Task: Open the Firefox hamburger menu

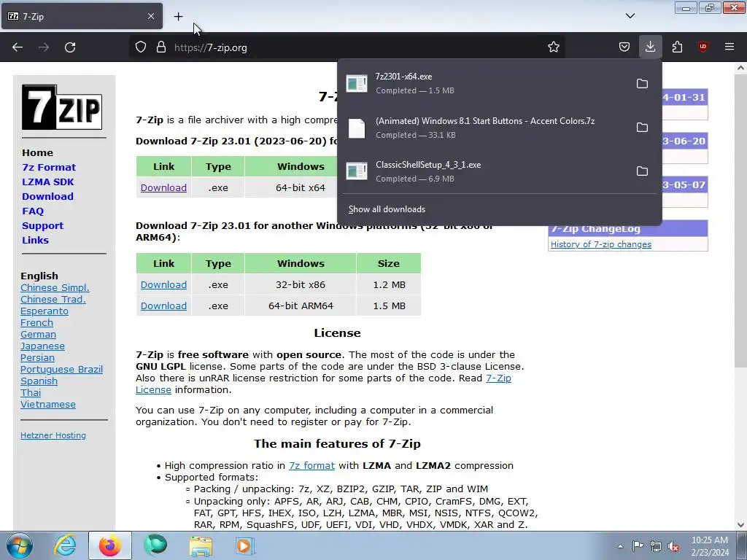Action: click(729, 47)
